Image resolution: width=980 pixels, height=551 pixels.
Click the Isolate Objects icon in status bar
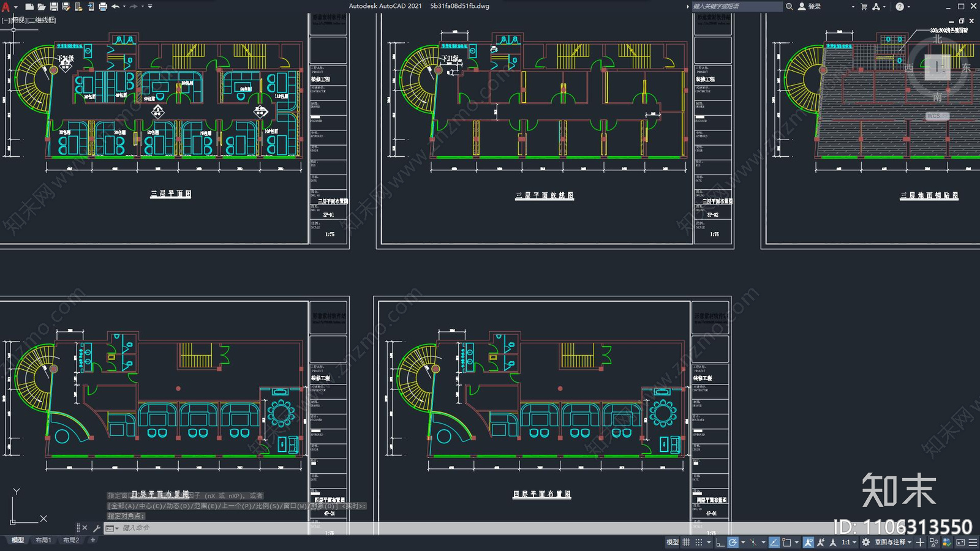934,542
